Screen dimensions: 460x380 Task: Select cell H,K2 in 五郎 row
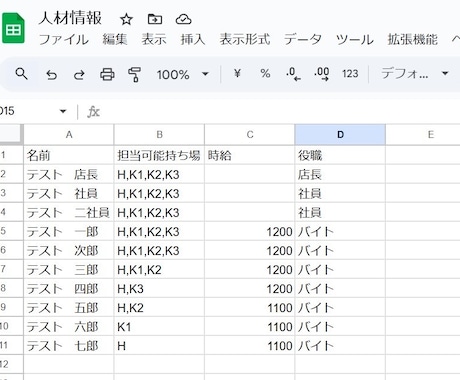click(159, 307)
